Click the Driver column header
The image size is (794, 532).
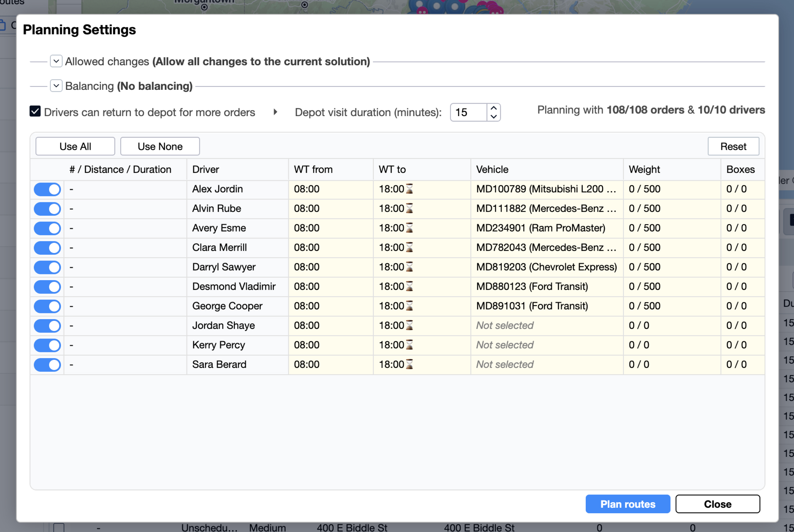(237, 169)
